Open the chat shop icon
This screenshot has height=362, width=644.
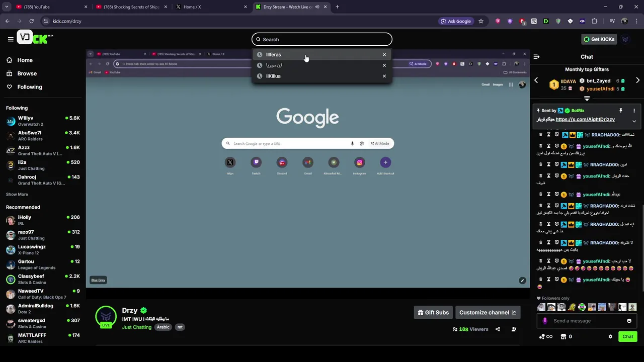(563, 337)
